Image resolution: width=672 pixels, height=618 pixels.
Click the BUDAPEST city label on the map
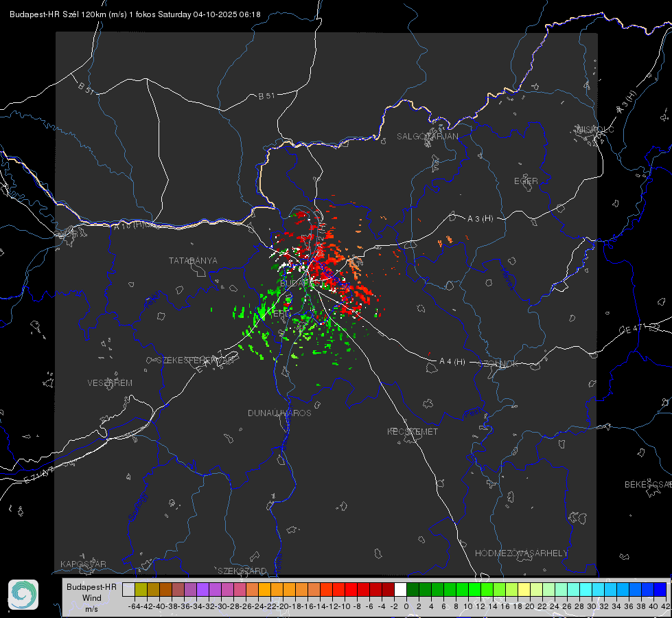[302, 283]
